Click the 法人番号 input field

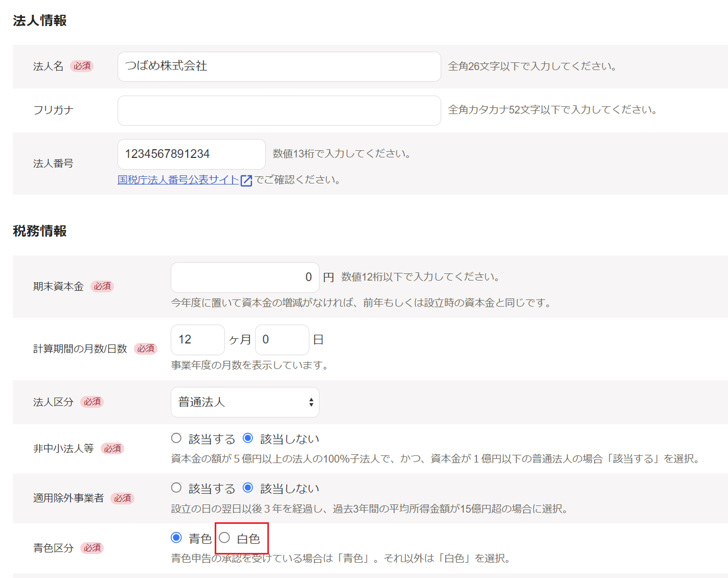(192, 154)
